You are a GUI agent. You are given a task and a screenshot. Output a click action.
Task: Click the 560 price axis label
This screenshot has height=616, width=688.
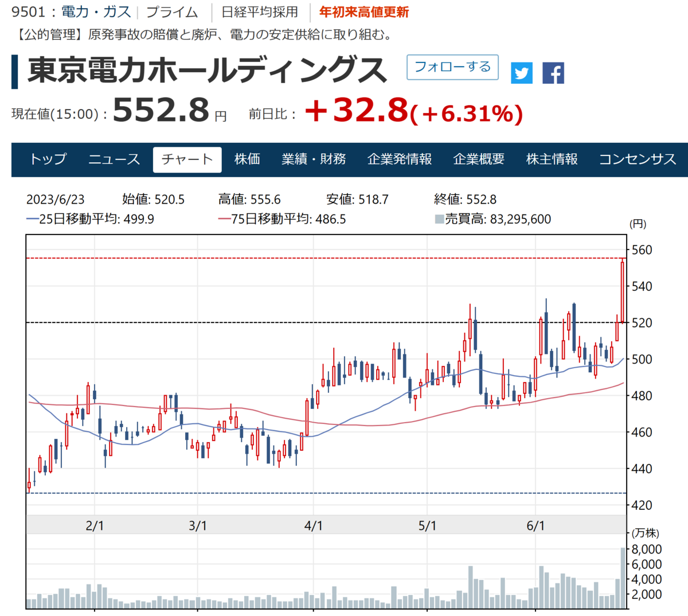[x=642, y=250]
